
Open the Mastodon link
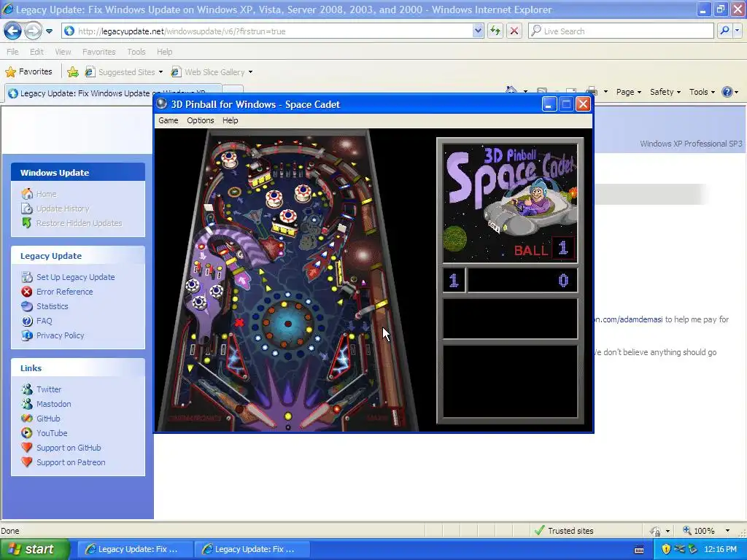pyautogui.click(x=53, y=404)
